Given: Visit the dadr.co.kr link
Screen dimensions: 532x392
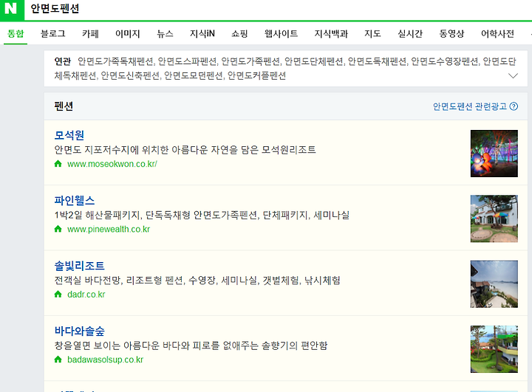Looking at the screenshot, I should [86, 294].
